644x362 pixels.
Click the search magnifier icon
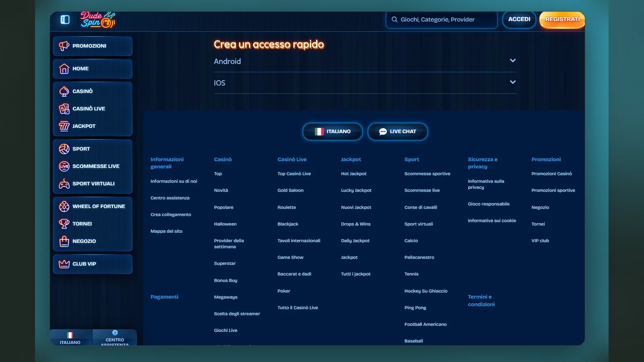pos(394,19)
